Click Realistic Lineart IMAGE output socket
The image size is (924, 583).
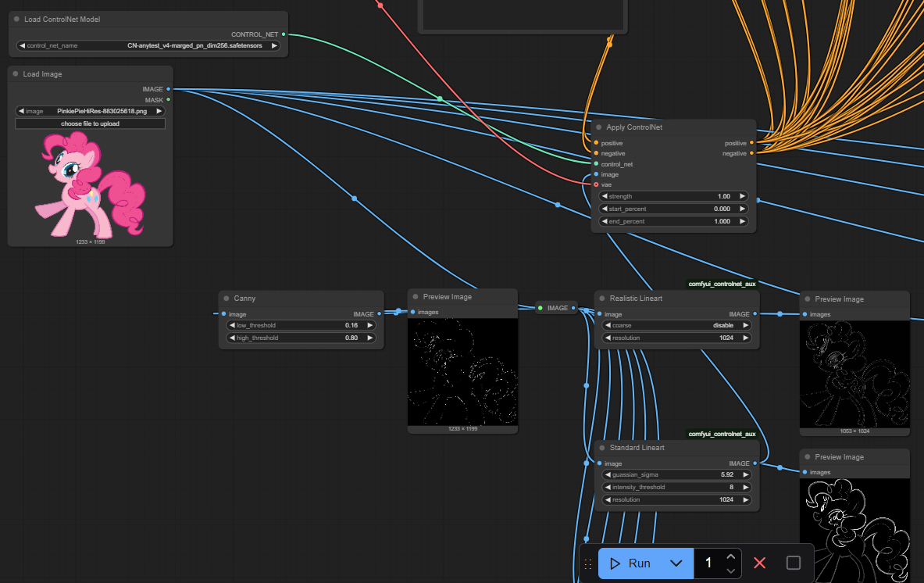pos(755,313)
